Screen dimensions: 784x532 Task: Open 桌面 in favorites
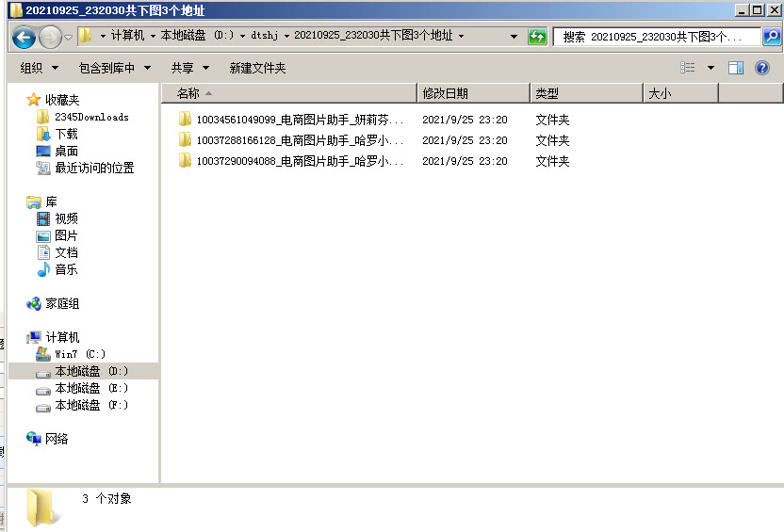[x=66, y=151]
